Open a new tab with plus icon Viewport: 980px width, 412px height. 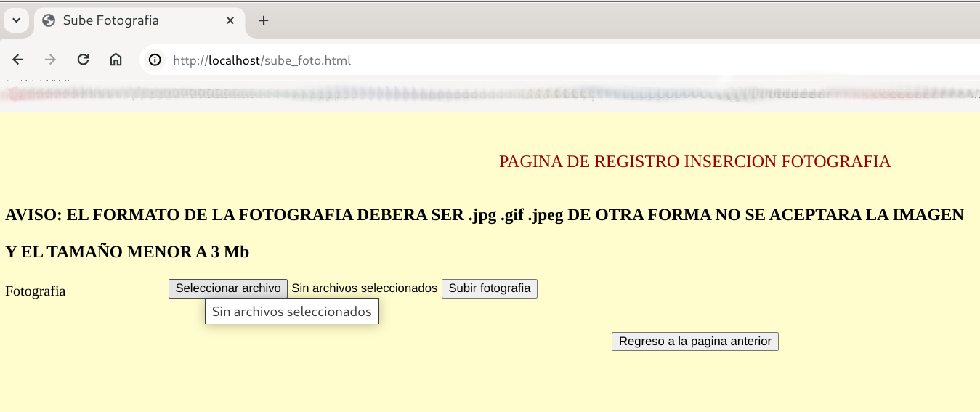(x=264, y=20)
